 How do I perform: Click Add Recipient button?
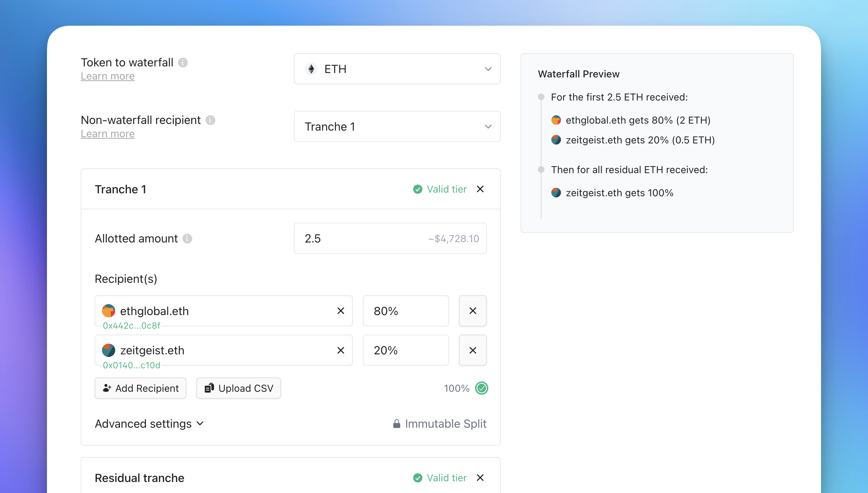141,388
